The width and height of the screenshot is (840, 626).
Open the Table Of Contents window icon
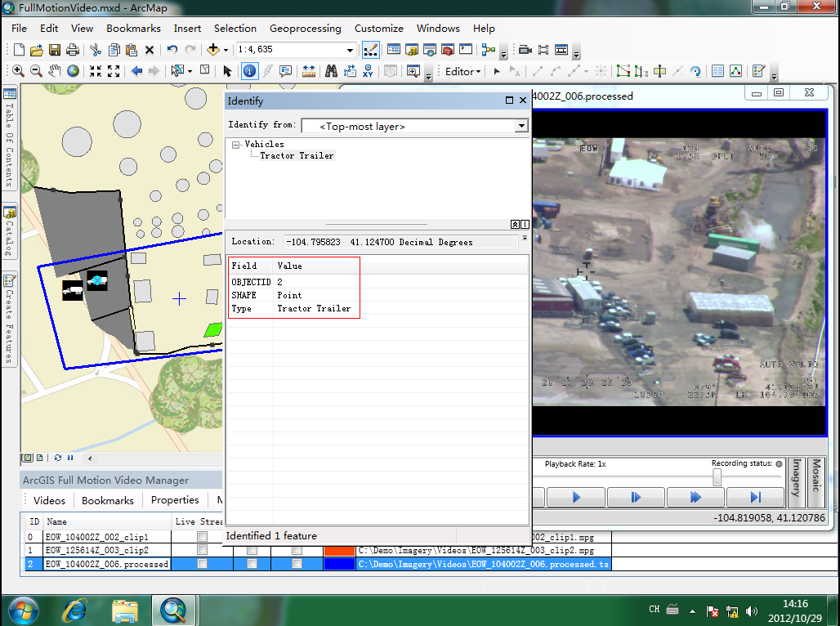coord(394,50)
